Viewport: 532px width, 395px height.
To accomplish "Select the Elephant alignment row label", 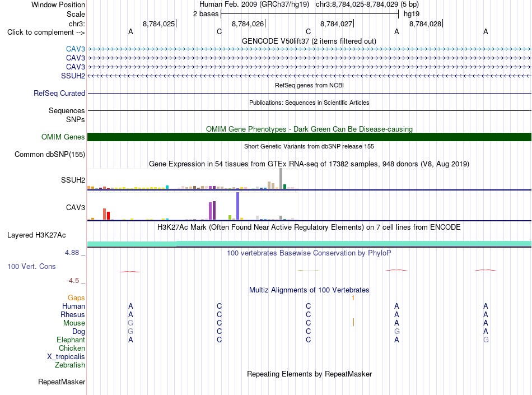I will 71,340.
